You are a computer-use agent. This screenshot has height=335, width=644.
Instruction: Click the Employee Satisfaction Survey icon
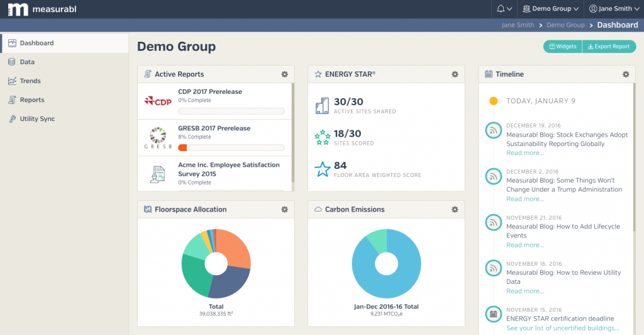pos(158,174)
